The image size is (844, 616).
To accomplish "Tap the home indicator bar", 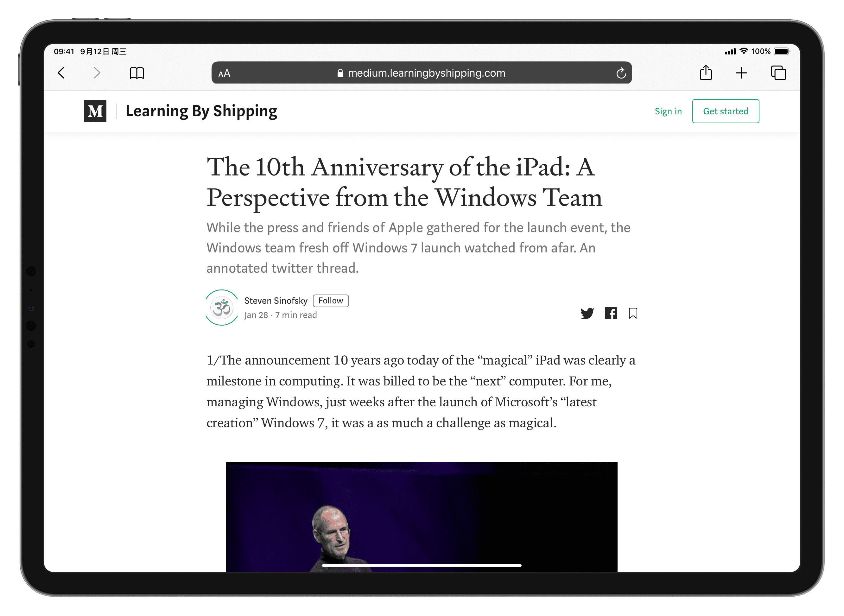I will click(x=422, y=566).
